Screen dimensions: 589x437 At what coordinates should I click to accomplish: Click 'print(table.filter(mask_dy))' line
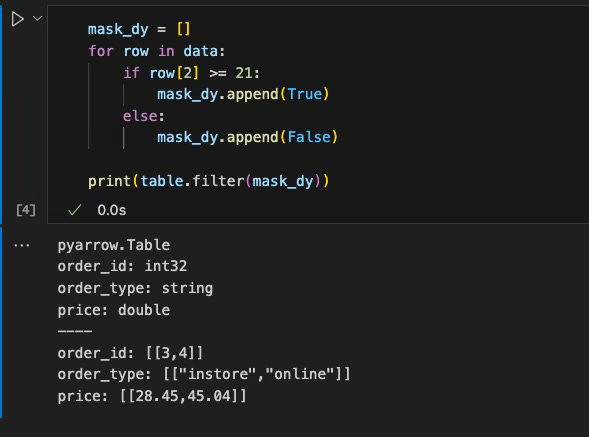point(208,181)
